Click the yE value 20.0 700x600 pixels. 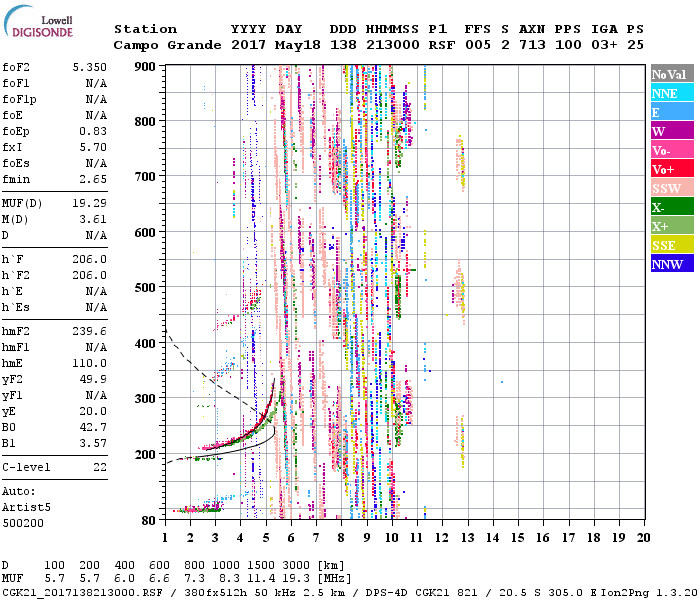coord(93,412)
